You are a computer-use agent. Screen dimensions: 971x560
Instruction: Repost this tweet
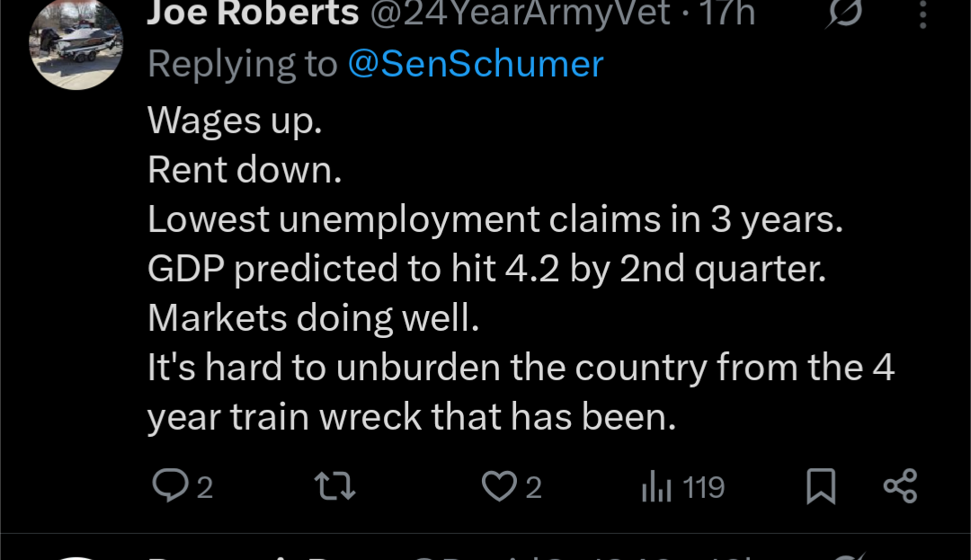pyautogui.click(x=335, y=486)
